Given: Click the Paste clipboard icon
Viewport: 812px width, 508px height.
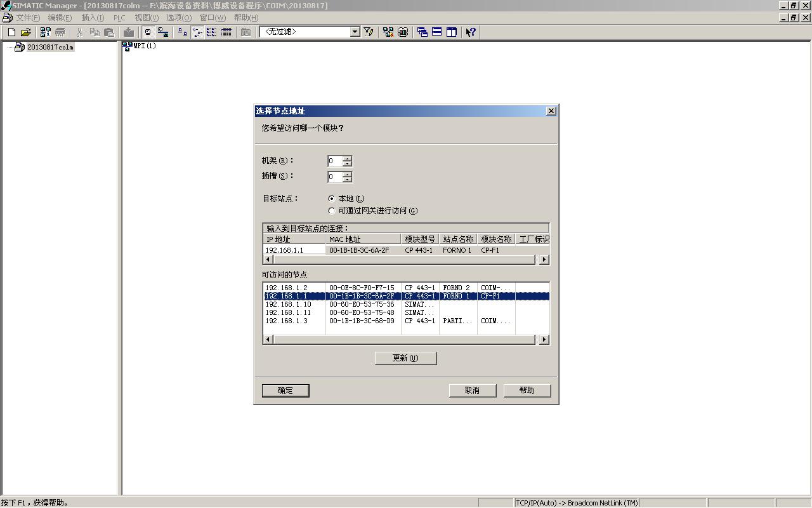Looking at the screenshot, I should tap(109, 32).
